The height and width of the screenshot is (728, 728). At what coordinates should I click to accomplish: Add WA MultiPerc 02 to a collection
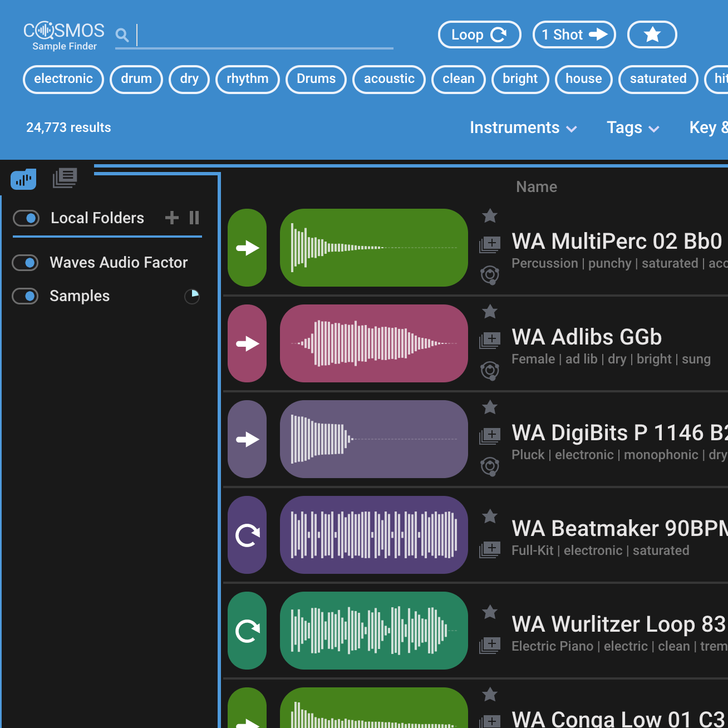490,244
